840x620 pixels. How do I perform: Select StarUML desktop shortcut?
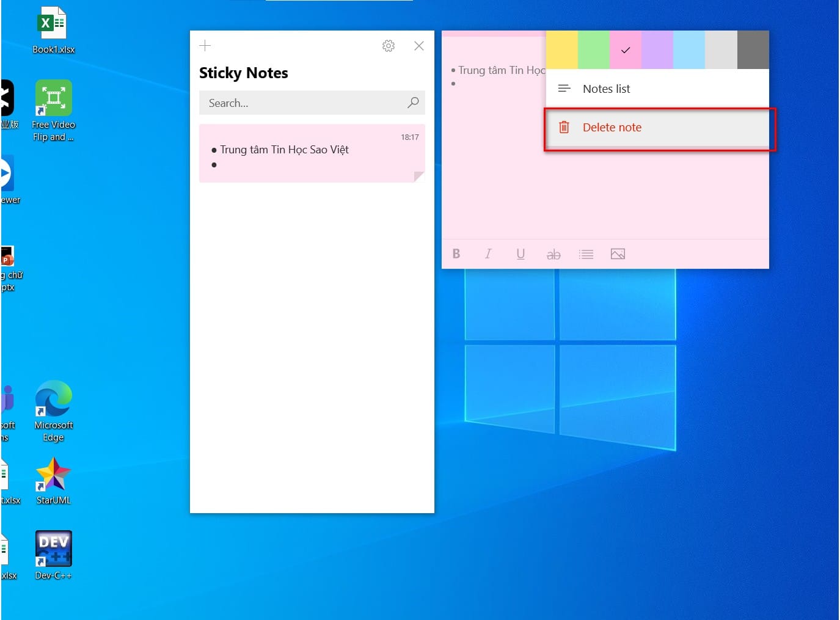click(54, 481)
